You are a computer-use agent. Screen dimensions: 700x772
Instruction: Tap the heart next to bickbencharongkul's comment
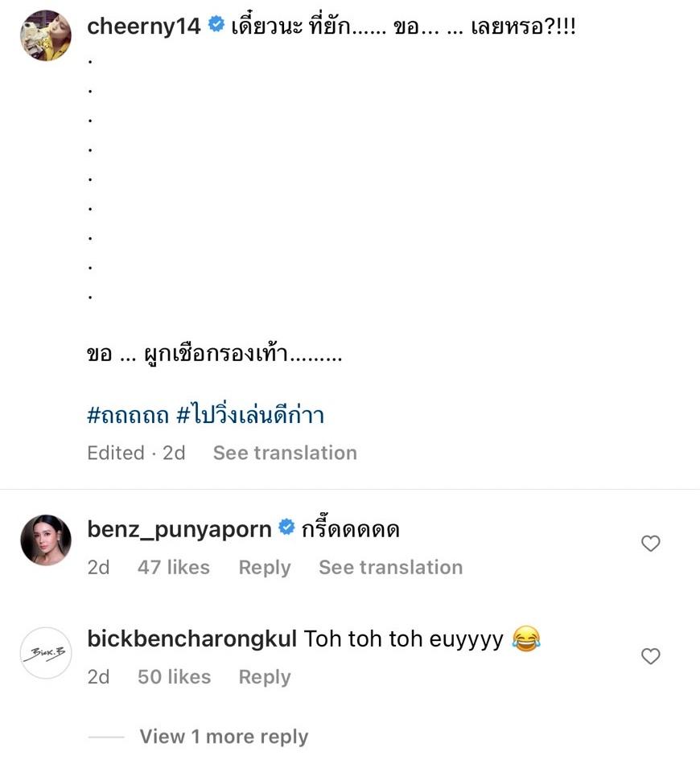[x=650, y=657]
